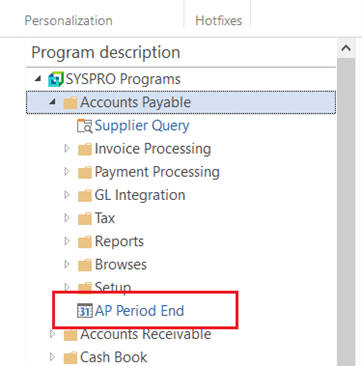This screenshot has height=366, width=362.
Task: Click the Payment Processing folder icon
Action: point(85,172)
